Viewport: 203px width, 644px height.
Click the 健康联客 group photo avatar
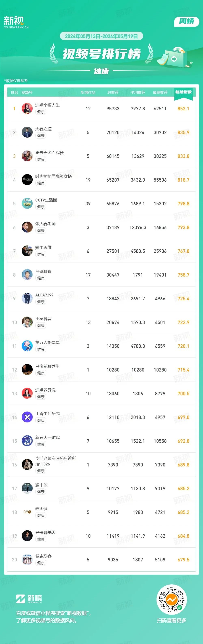(x=27, y=560)
